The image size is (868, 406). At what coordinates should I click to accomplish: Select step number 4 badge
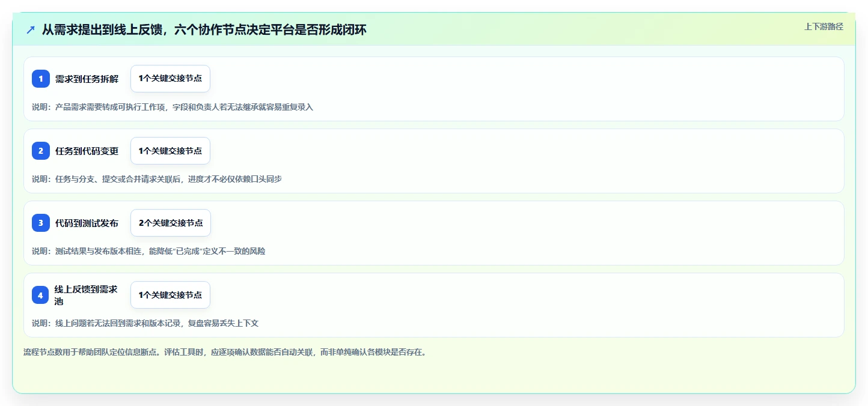coord(41,295)
